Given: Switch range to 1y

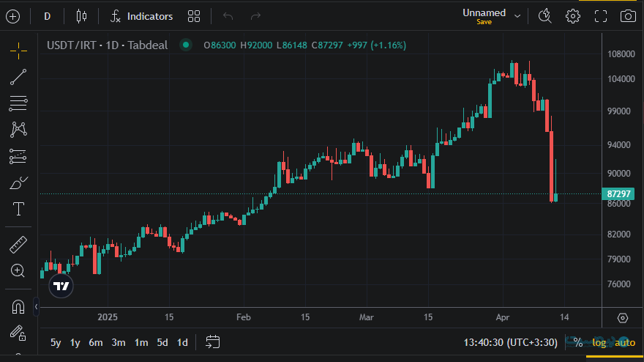Looking at the screenshot, I should (75, 342).
